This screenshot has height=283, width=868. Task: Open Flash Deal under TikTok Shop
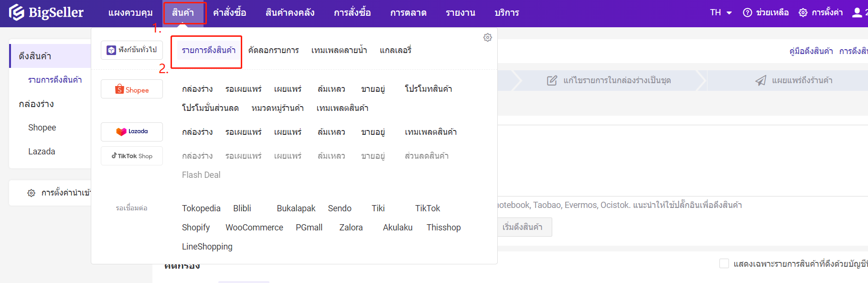201,175
